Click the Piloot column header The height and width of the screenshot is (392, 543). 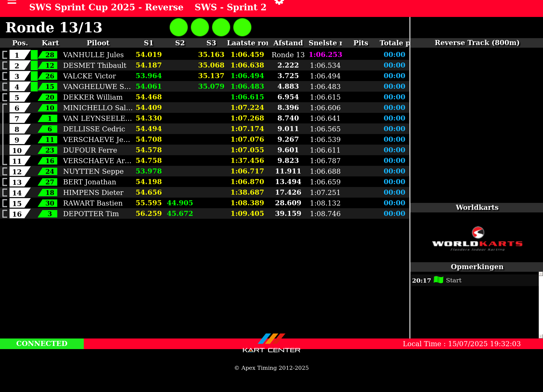pos(98,43)
